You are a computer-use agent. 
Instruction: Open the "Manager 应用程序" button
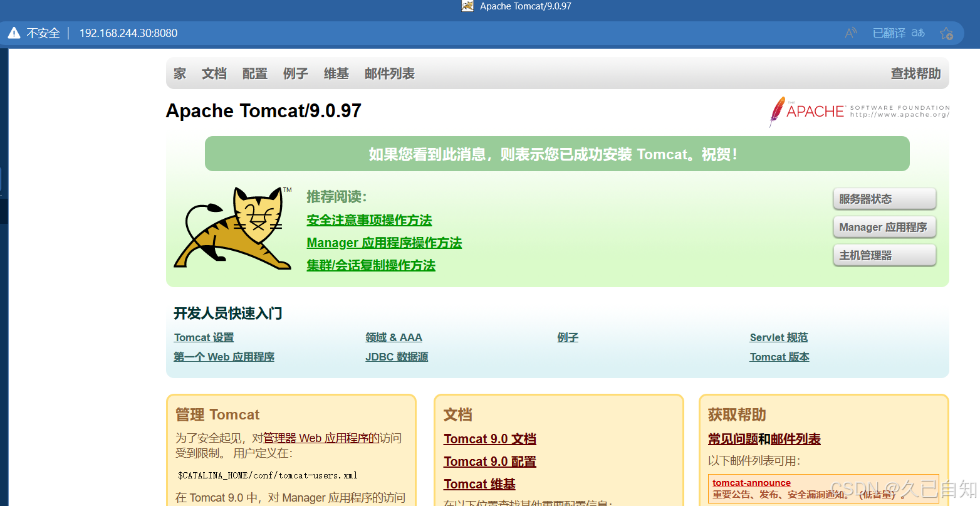click(884, 227)
